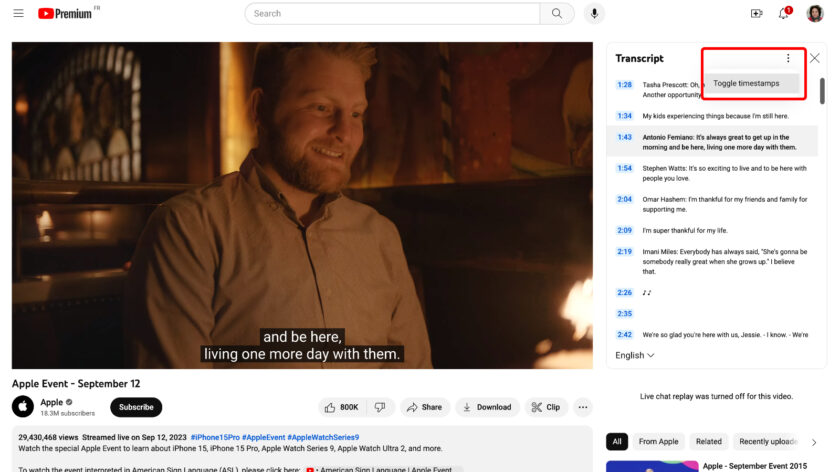Screen dimensions: 840x472
Task: Select the From Apple chip
Action: tap(658, 441)
